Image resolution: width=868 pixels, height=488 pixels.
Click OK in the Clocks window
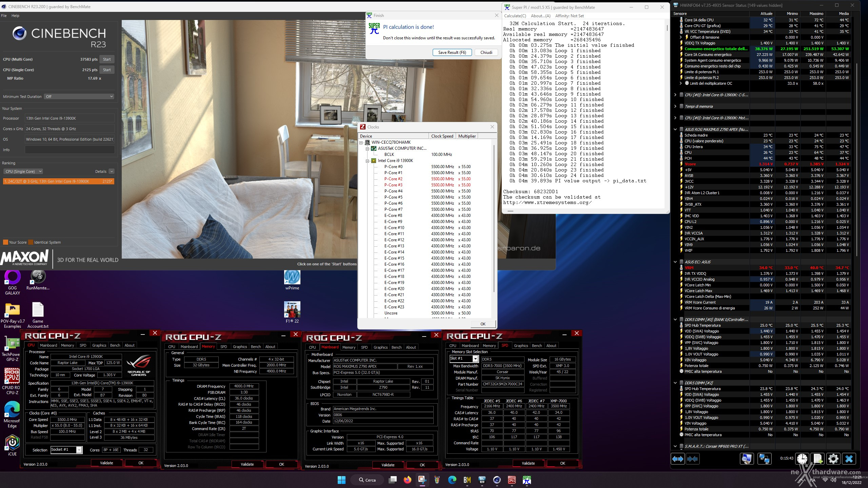[x=483, y=324]
